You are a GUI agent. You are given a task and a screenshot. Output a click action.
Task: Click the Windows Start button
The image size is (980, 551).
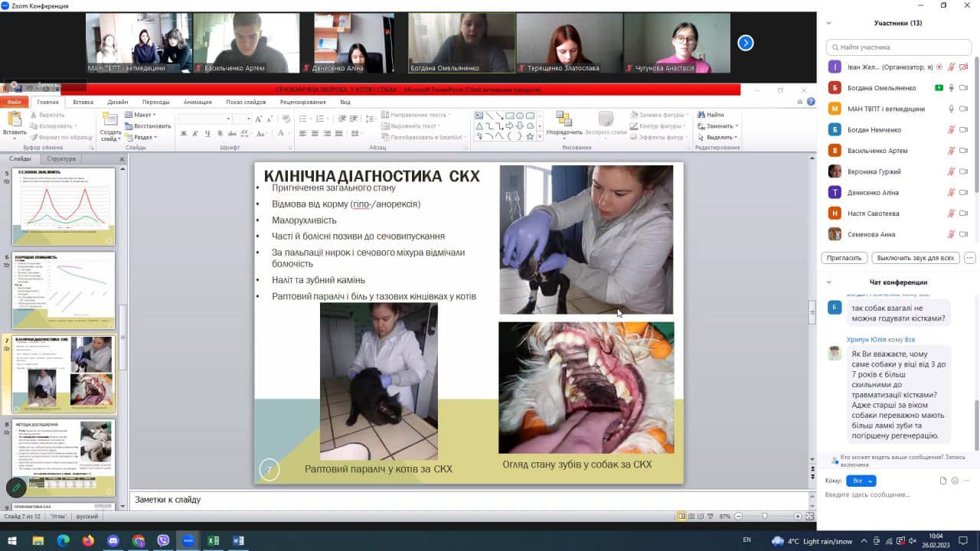pyautogui.click(x=13, y=540)
